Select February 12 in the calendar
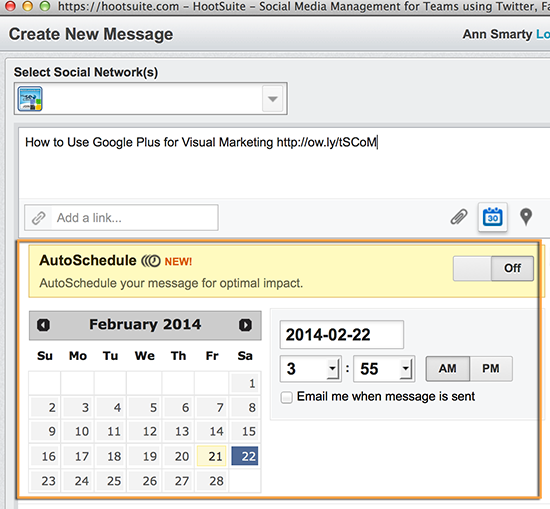The image size is (550, 509). [145, 431]
